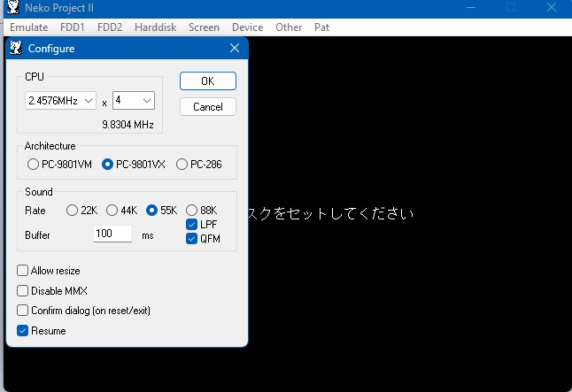Click the Cancel button

pos(208,107)
